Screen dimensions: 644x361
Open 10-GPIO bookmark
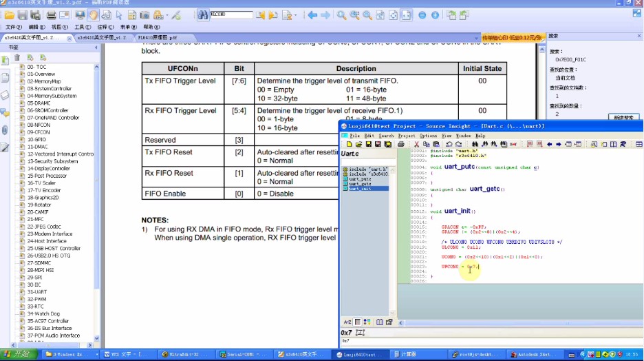(36, 139)
